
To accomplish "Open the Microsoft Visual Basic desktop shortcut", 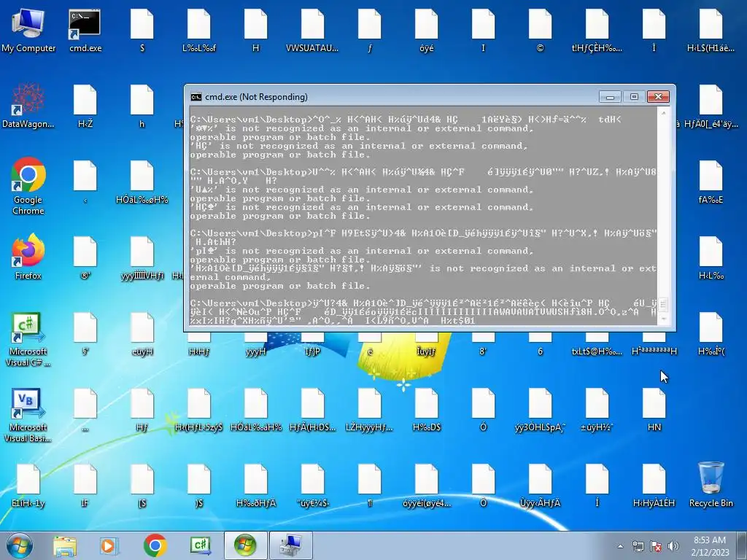I will coord(28,415).
